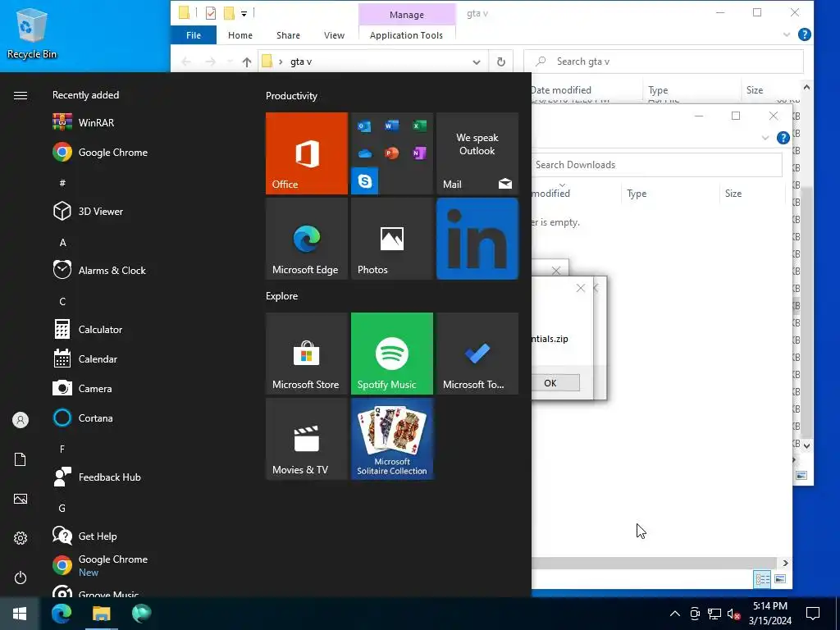Open the Windows Start button
Viewport: 840px width, 630px height.
click(20, 614)
